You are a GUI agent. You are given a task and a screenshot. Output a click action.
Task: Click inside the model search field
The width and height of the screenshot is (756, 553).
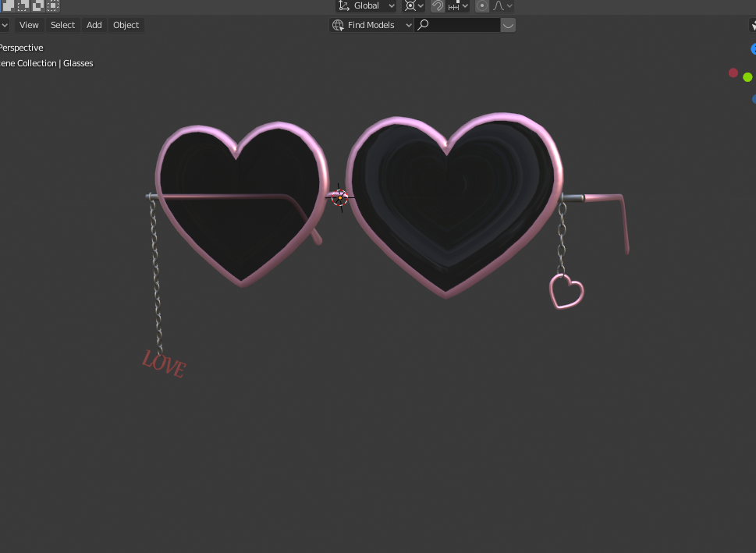point(460,24)
